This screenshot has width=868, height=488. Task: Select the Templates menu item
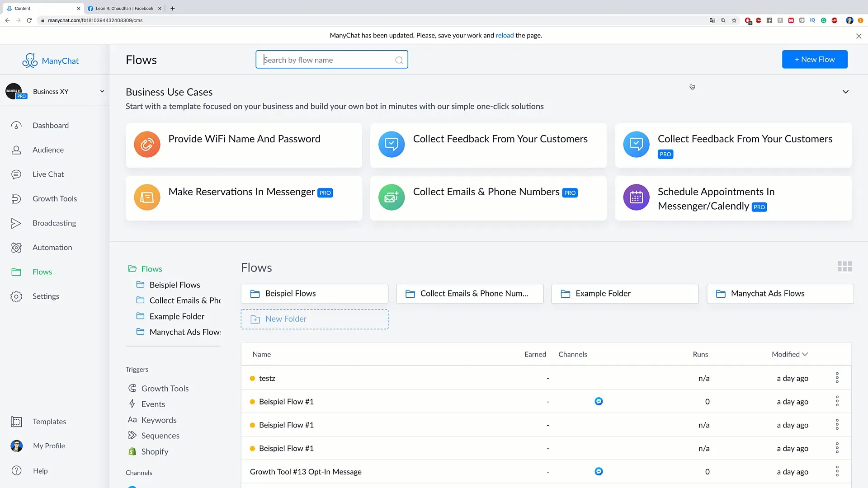(x=49, y=421)
